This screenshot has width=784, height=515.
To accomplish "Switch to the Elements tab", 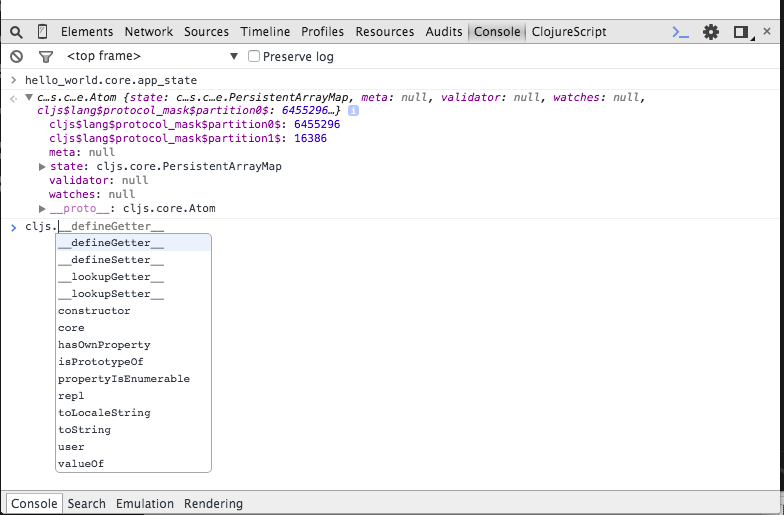I will pos(87,32).
